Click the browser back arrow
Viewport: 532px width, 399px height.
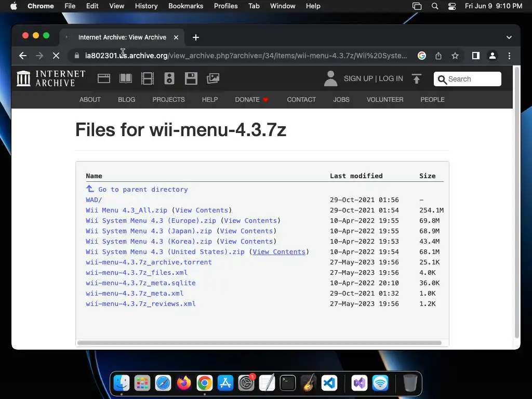[x=23, y=56]
